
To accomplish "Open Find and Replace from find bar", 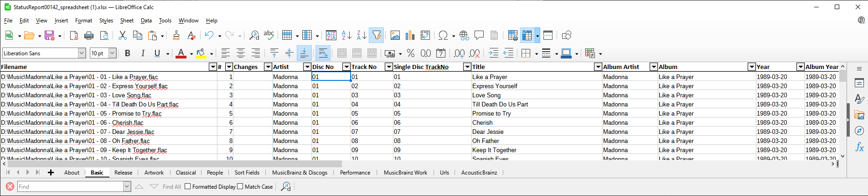I will pyautogui.click(x=286, y=186).
